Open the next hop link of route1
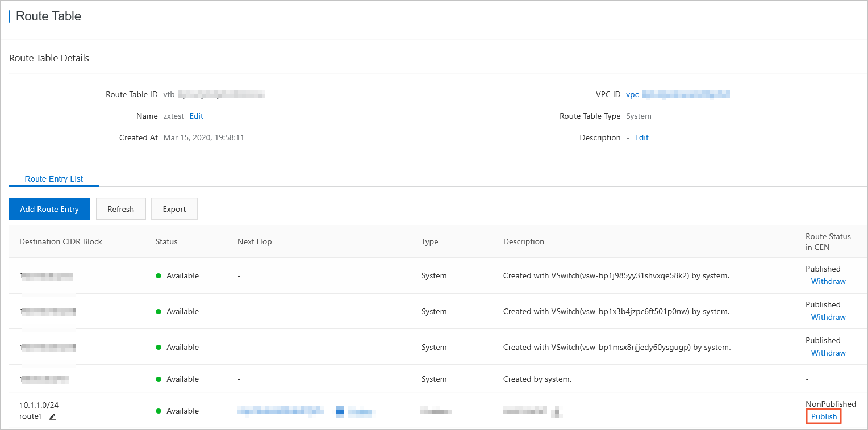The height and width of the screenshot is (430, 868). 280,411
